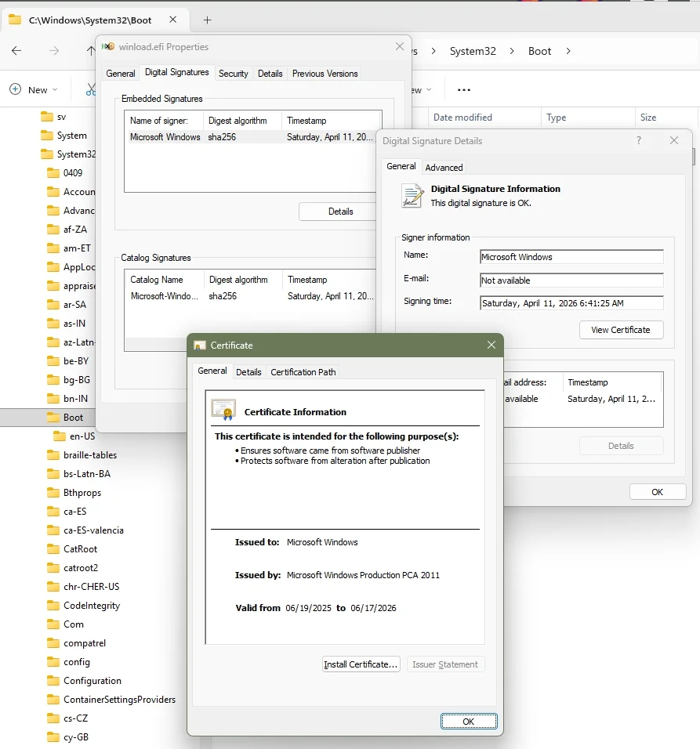Click Name of signer column header
The height and width of the screenshot is (749, 700).
coord(164,121)
